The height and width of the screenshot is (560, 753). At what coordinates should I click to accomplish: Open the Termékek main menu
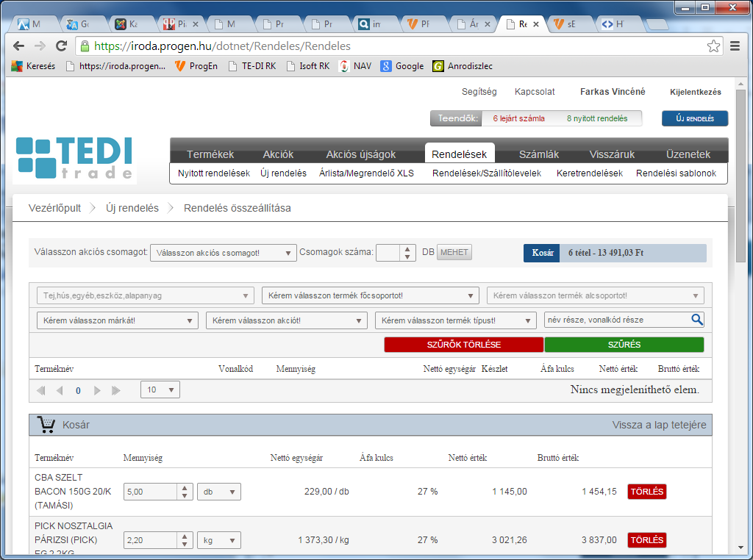210,154
